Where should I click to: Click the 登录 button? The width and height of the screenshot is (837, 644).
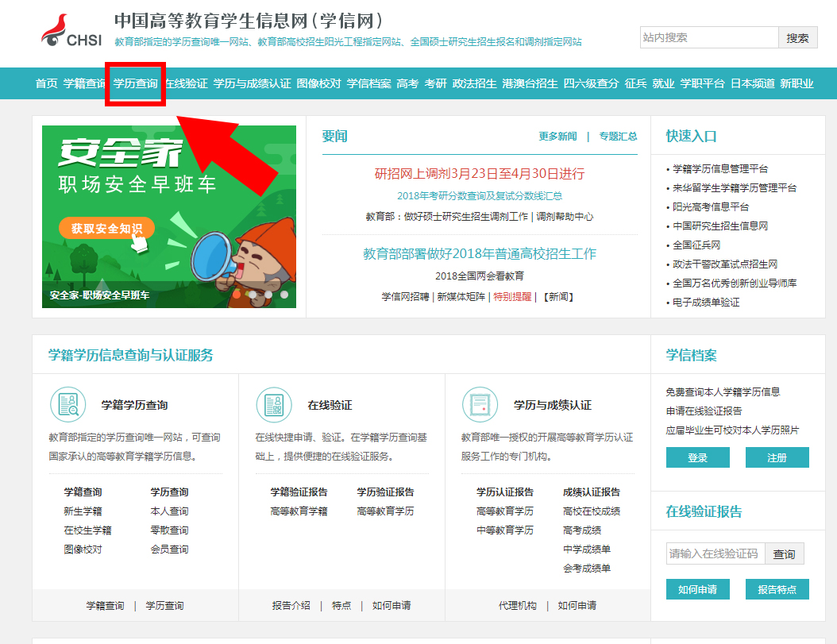click(x=696, y=457)
